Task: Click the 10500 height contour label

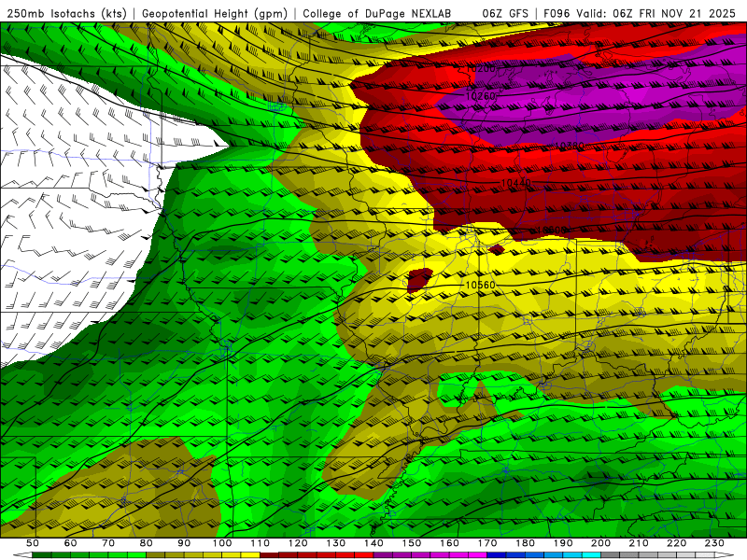Action: point(552,230)
